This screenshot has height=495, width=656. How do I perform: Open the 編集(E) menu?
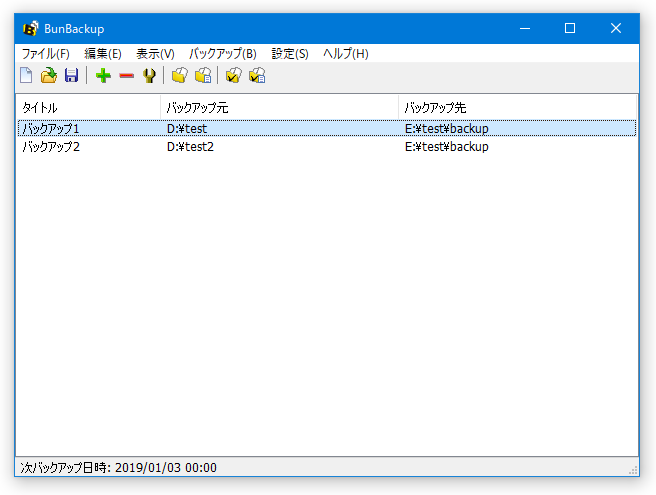coord(103,54)
